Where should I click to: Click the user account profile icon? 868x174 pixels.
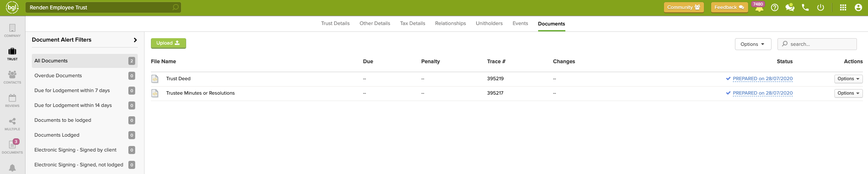pyautogui.click(x=858, y=8)
